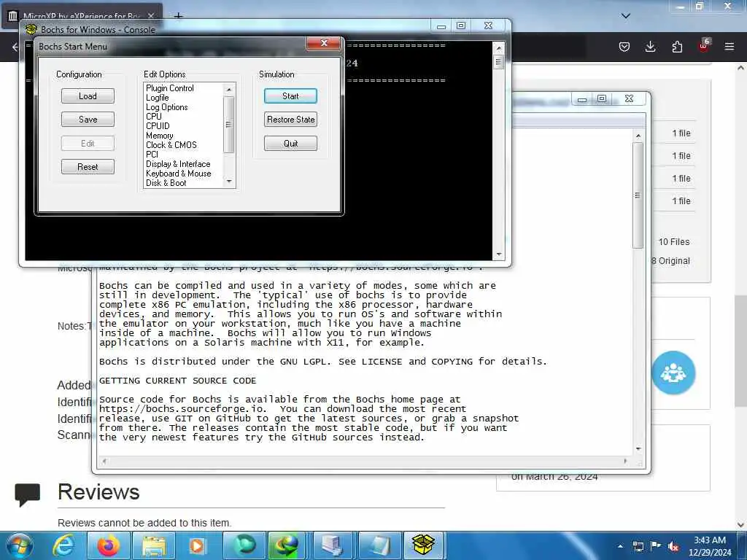Open a new Firefox tab
The image size is (747, 560).
[x=178, y=16]
